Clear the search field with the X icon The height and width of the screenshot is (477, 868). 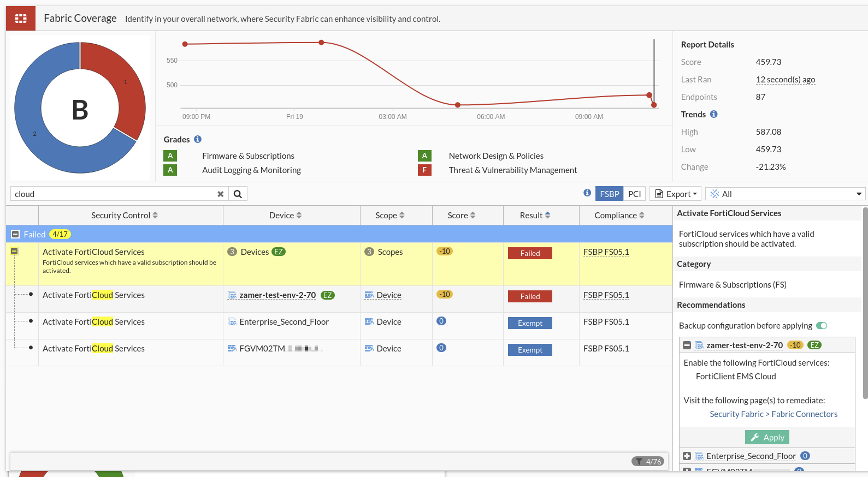[221, 194]
